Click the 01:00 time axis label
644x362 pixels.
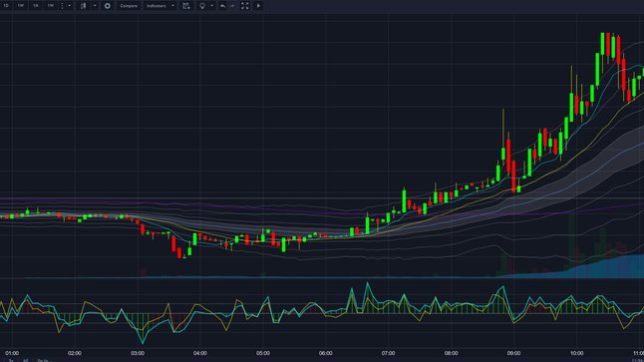[12, 353]
